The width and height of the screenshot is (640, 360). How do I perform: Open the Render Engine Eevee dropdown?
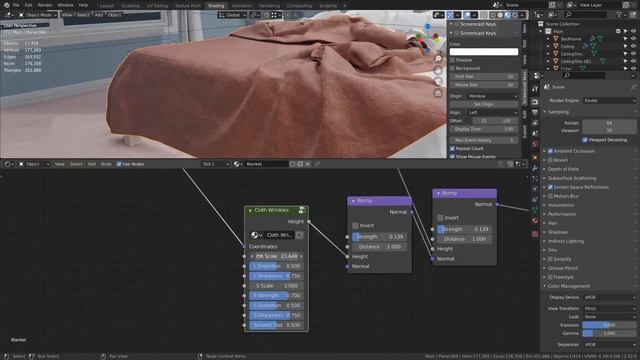pyautogui.click(x=609, y=100)
